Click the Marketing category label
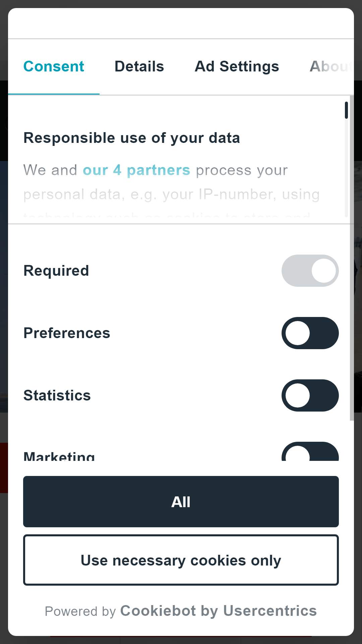 point(59,456)
